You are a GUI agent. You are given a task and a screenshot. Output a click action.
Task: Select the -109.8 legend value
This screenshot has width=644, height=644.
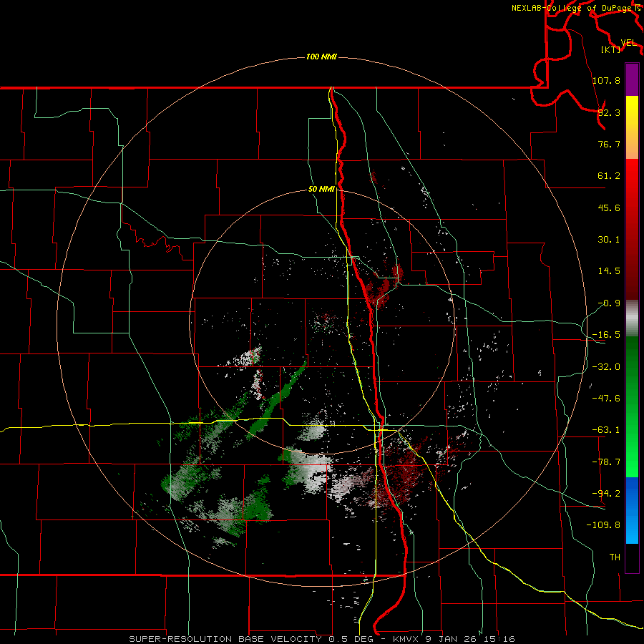[603, 525]
